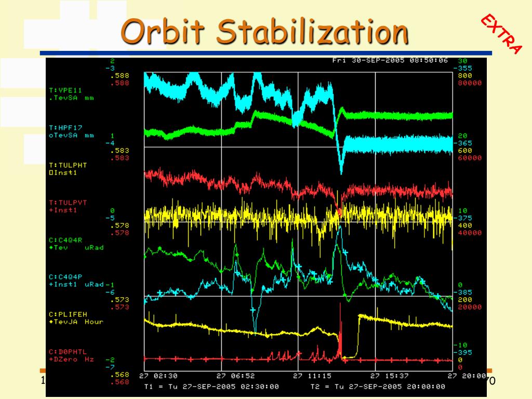This screenshot has width=532, height=399.
Task: Click the red '80000' right axis value
Action: click(x=470, y=83)
